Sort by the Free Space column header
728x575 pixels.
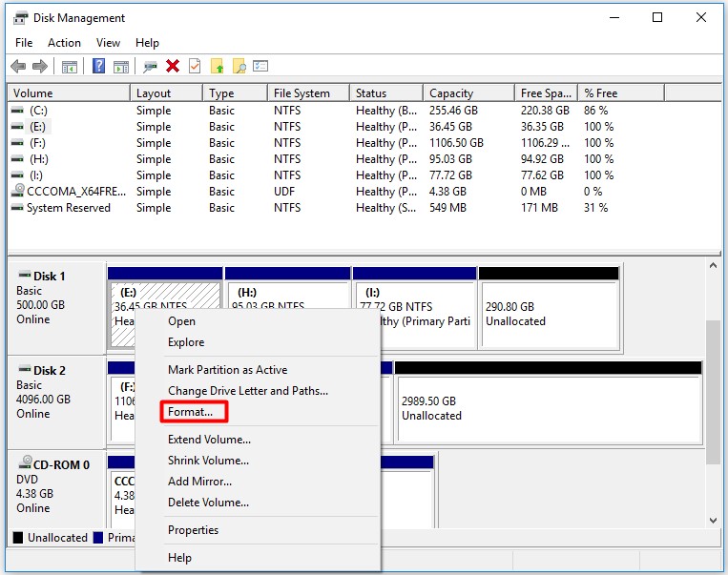coord(547,93)
